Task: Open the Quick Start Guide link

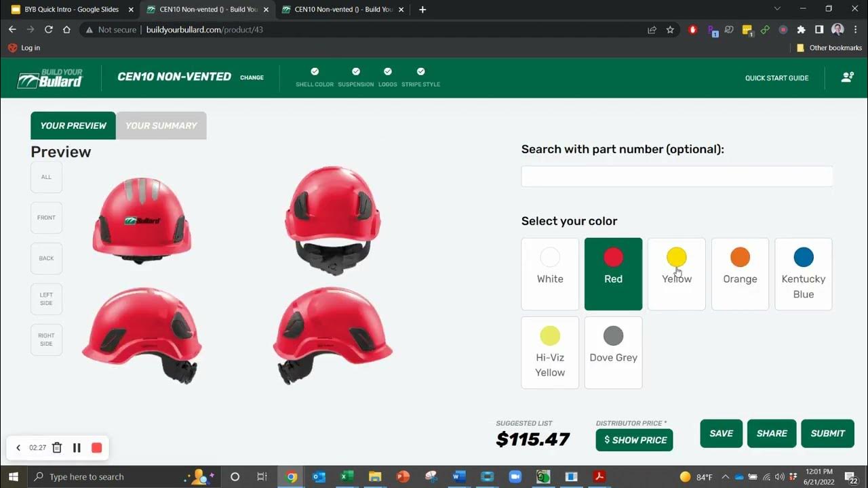Action: (777, 78)
